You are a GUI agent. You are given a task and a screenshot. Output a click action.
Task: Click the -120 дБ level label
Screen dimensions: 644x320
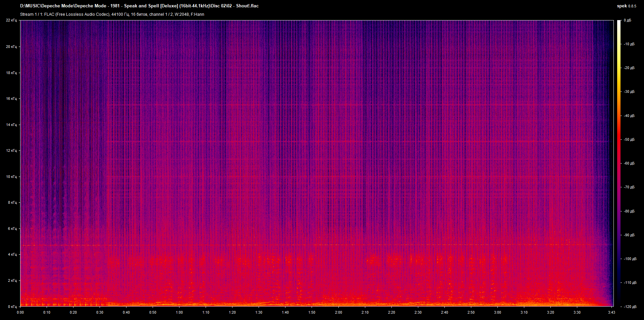(x=630, y=307)
